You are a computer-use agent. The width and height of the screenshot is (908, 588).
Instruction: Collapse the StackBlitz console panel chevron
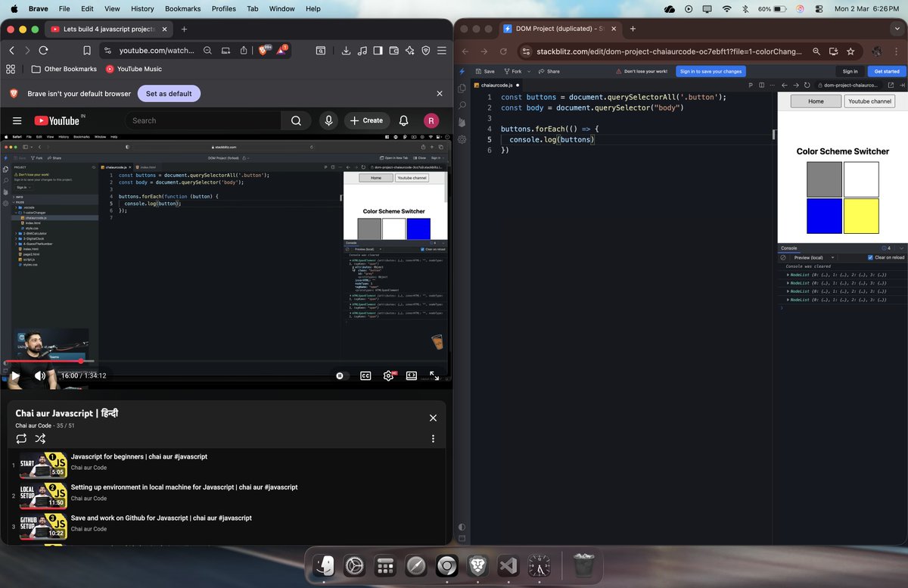[x=900, y=248]
